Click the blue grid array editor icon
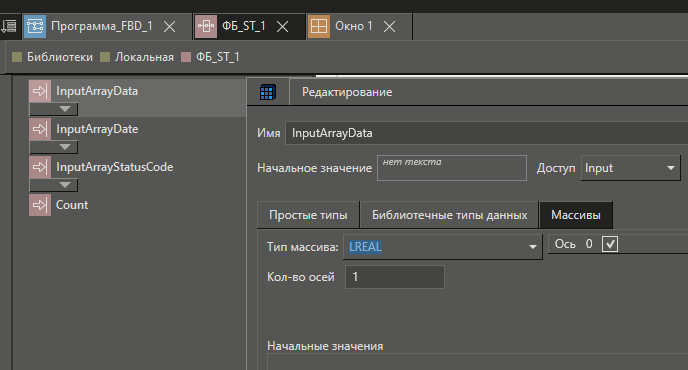Screen dimensions: 688x370 coord(268,92)
